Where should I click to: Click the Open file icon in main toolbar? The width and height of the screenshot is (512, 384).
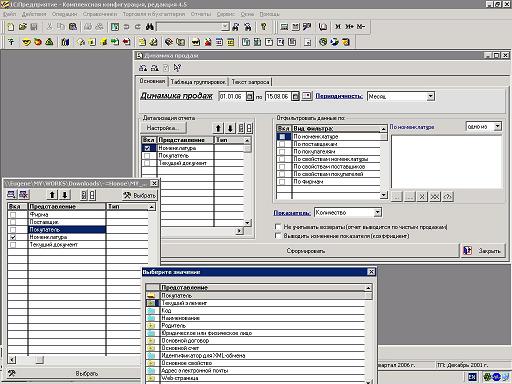point(22,27)
